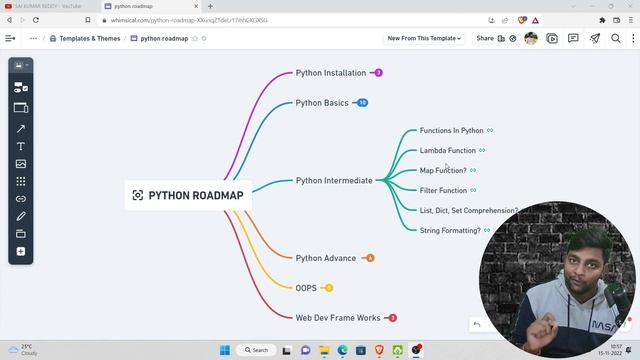This screenshot has height=360, width=640.
Task: Close the python roadmap browser tab
Action: click(196, 6)
